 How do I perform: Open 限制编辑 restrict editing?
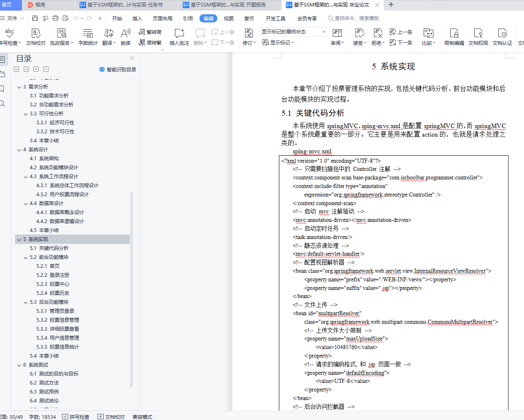454,37
